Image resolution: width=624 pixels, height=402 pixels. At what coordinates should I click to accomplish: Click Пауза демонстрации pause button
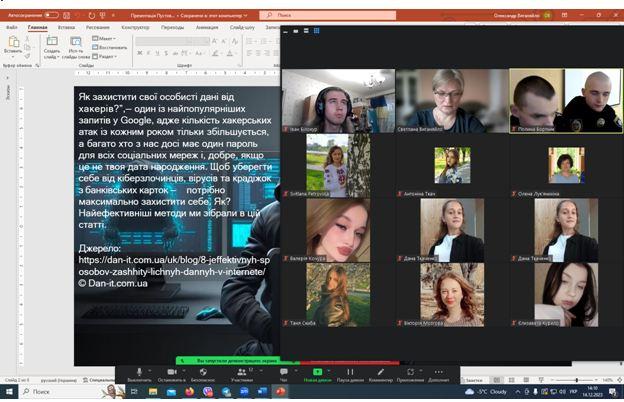[350, 375]
